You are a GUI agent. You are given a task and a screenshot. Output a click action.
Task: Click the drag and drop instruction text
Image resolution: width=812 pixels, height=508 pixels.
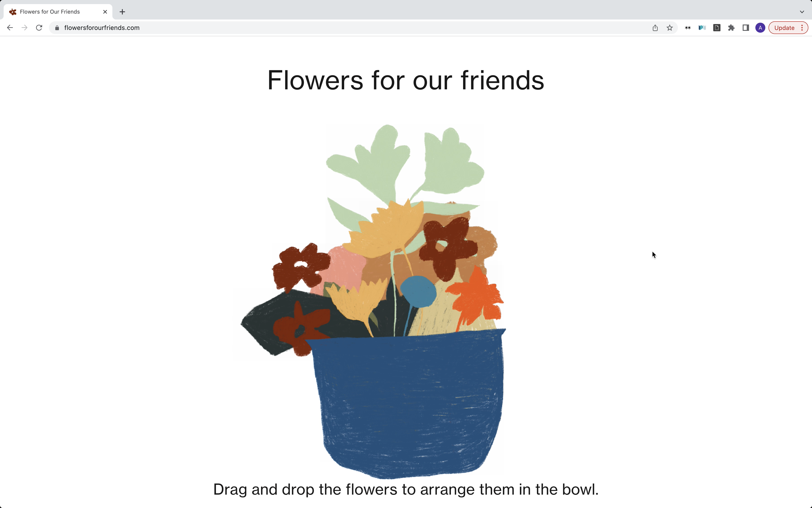click(406, 490)
